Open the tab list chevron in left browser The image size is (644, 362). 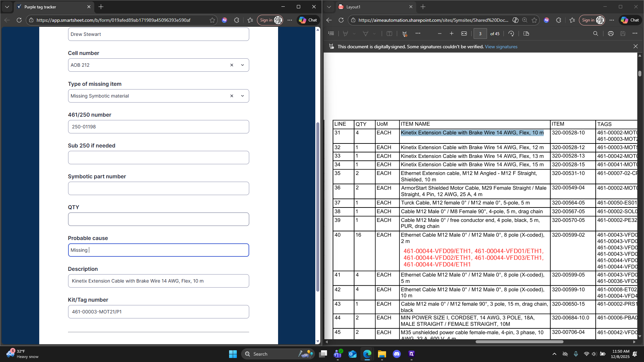click(x=7, y=7)
